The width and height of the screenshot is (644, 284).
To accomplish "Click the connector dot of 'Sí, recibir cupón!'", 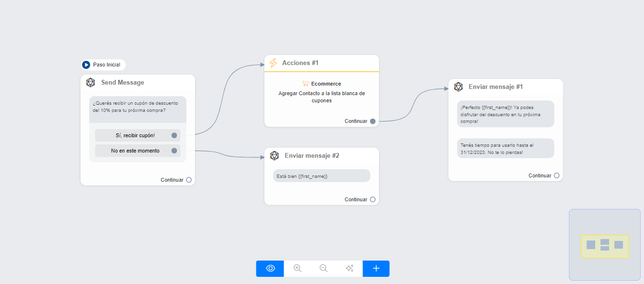I will pyautogui.click(x=175, y=135).
